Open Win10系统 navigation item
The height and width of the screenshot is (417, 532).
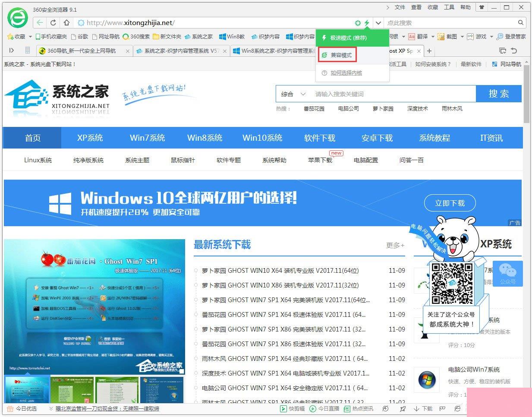click(262, 138)
